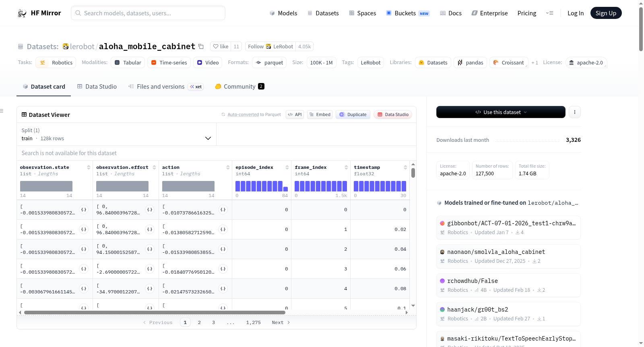Viewport: 644px width, 347px height.
Task: Go to page 2 of the dataset
Action: tap(199, 322)
